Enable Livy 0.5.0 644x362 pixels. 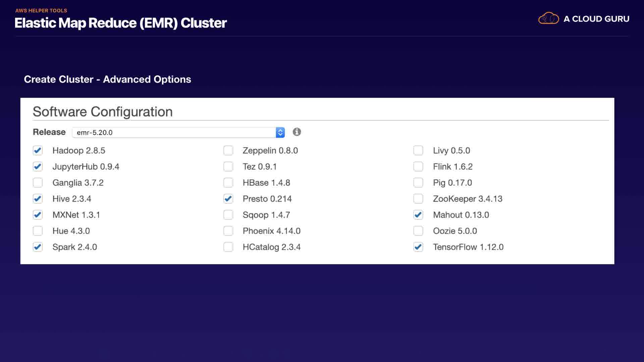click(418, 150)
